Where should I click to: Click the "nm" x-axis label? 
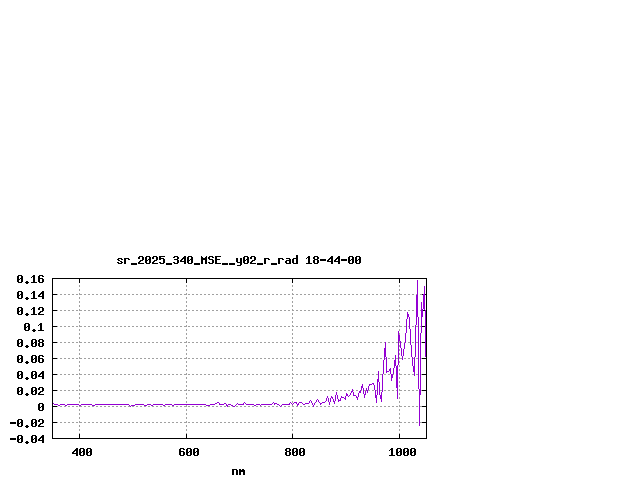click(x=238, y=471)
